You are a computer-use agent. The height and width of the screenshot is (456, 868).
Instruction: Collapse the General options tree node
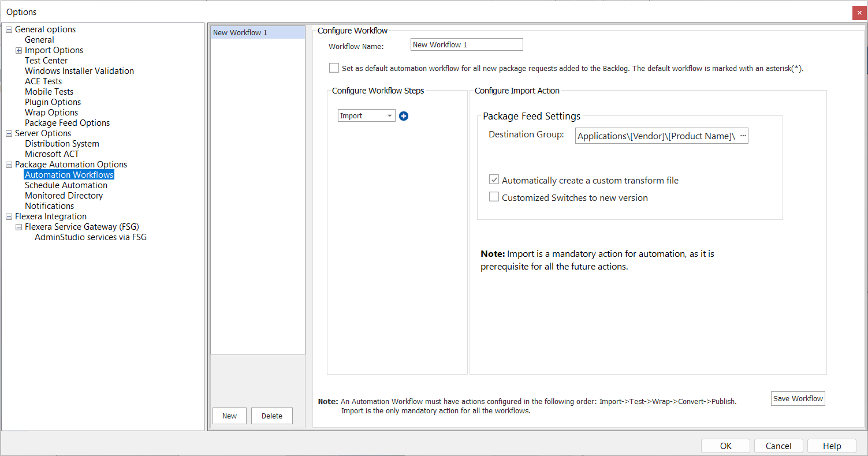9,29
